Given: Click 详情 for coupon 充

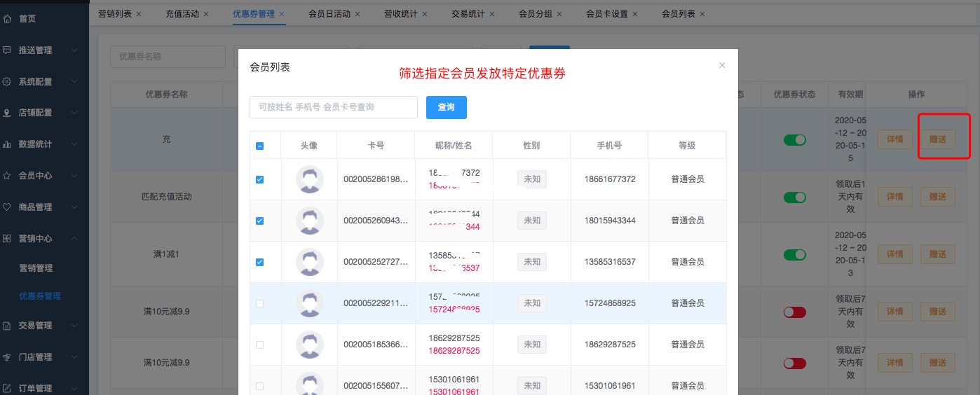Looking at the screenshot, I should (x=895, y=139).
